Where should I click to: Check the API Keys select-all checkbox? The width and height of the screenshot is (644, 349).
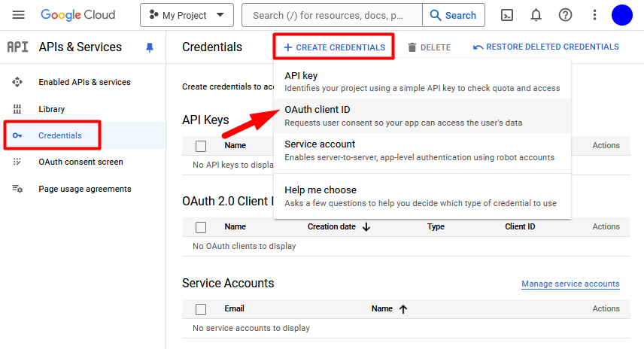(x=201, y=146)
